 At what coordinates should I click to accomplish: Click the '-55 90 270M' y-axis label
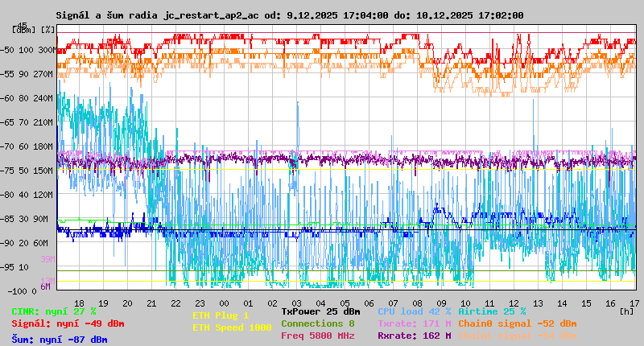(27, 74)
